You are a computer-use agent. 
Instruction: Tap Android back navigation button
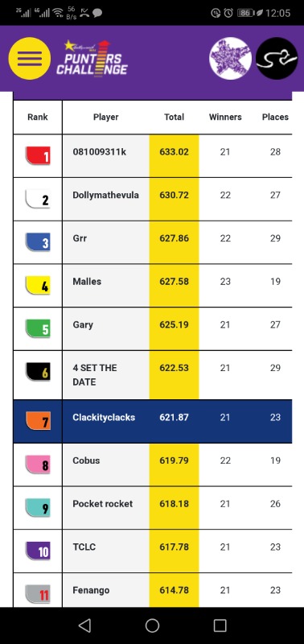tap(84, 625)
